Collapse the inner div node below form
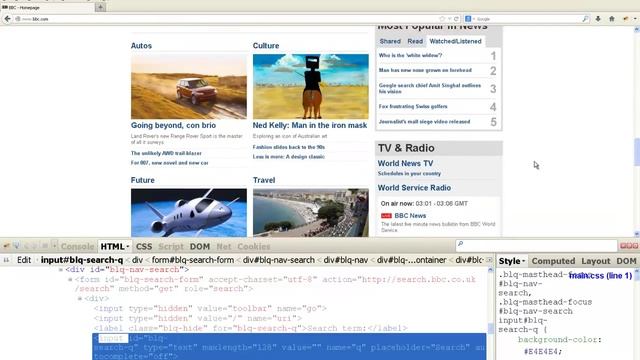The height and width of the screenshot is (360, 640). (80, 299)
